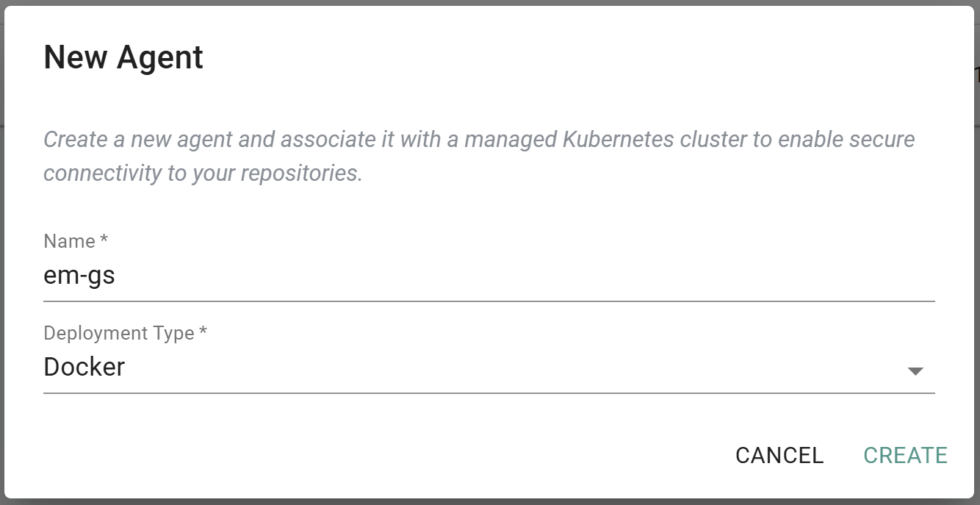Expand the Deployment Type combo box

coord(489,367)
